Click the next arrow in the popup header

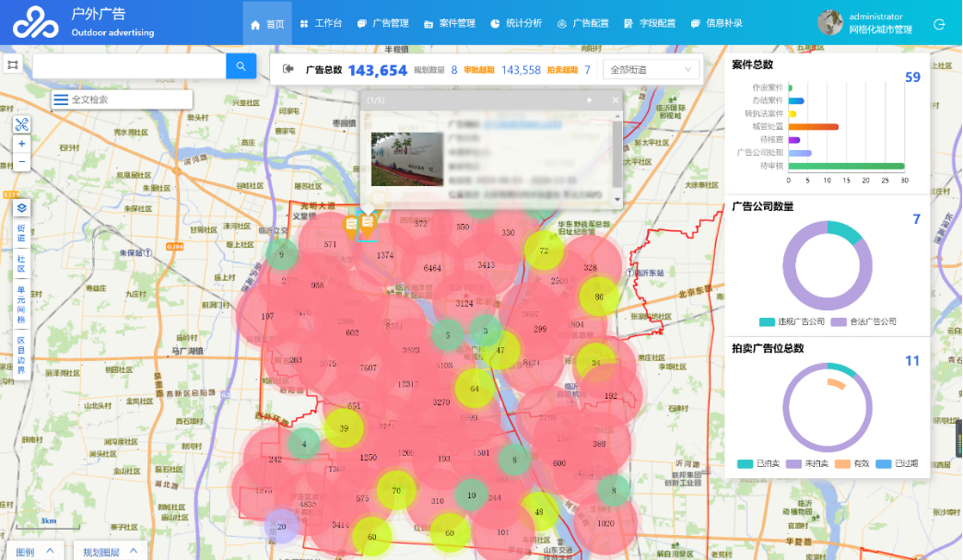[x=590, y=99]
